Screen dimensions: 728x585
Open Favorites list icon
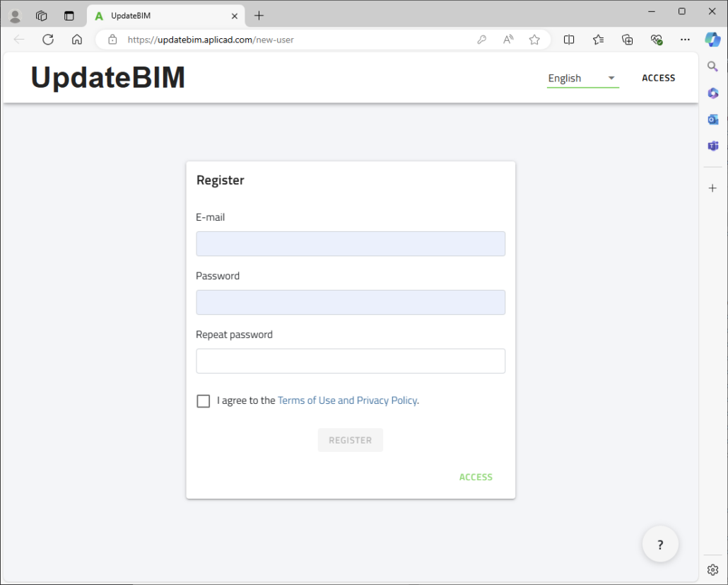tap(598, 40)
